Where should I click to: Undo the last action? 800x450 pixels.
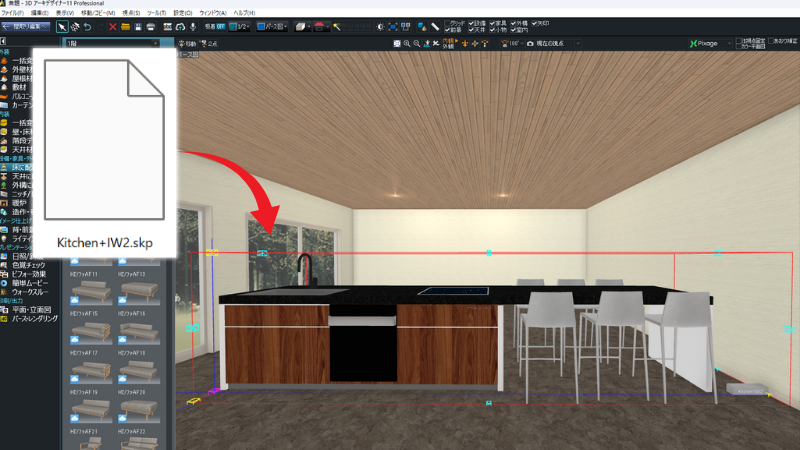tap(88, 27)
